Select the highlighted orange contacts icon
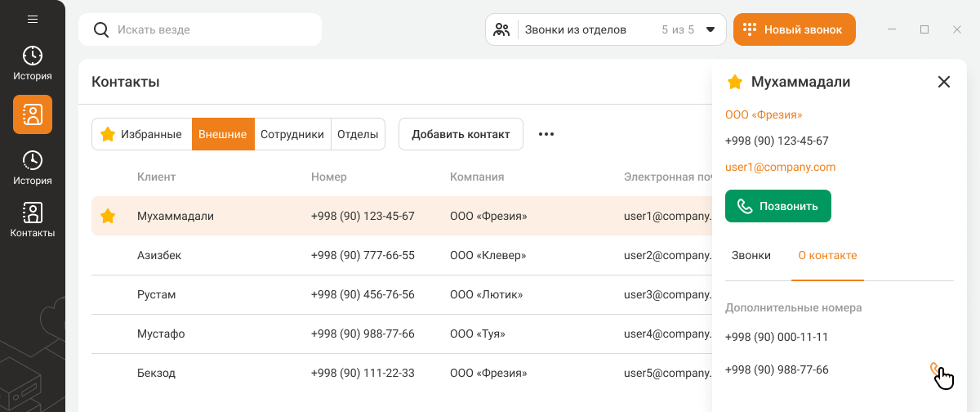Image resolution: width=980 pixels, height=412 pixels. click(33, 114)
